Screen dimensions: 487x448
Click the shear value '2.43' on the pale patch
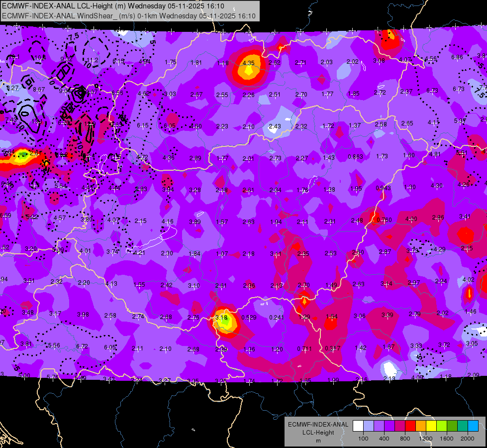pos(275,126)
